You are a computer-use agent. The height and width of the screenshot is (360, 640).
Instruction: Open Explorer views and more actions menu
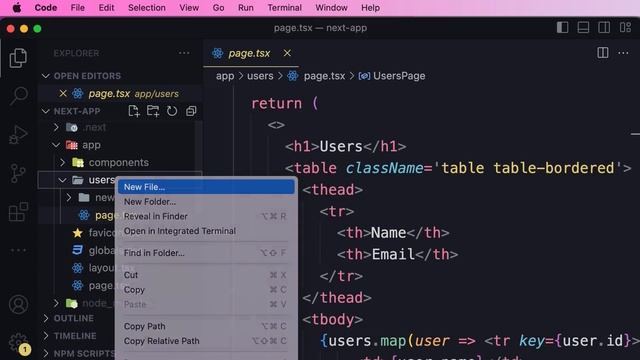tap(184, 53)
